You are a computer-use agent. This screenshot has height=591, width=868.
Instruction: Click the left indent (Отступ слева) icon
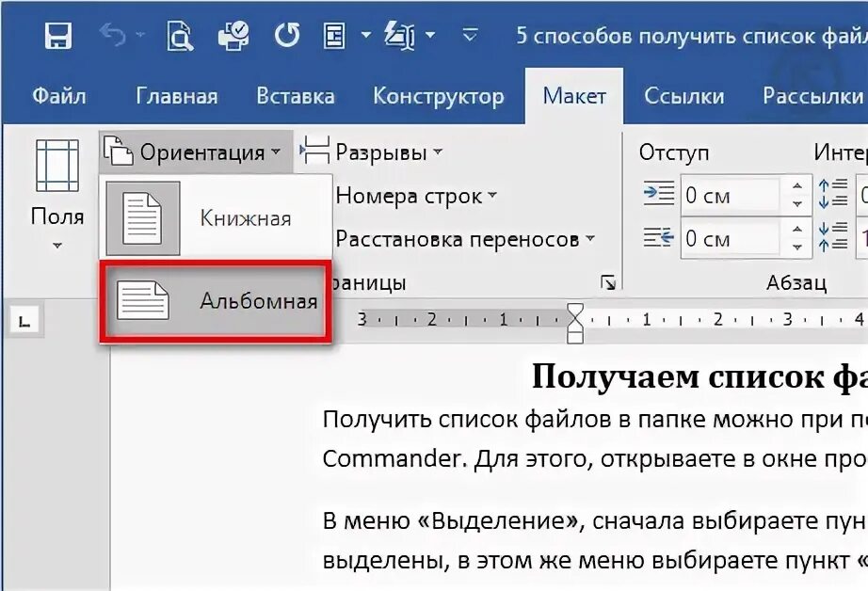pyautogui.click(x=659, y=193)
